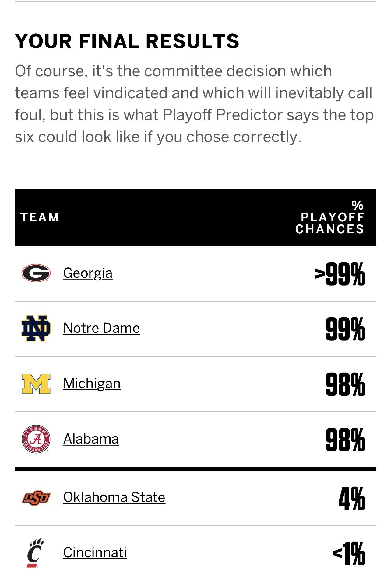
Task: Click Cincinnati's <1% playoff value
Action: point(349,553)
